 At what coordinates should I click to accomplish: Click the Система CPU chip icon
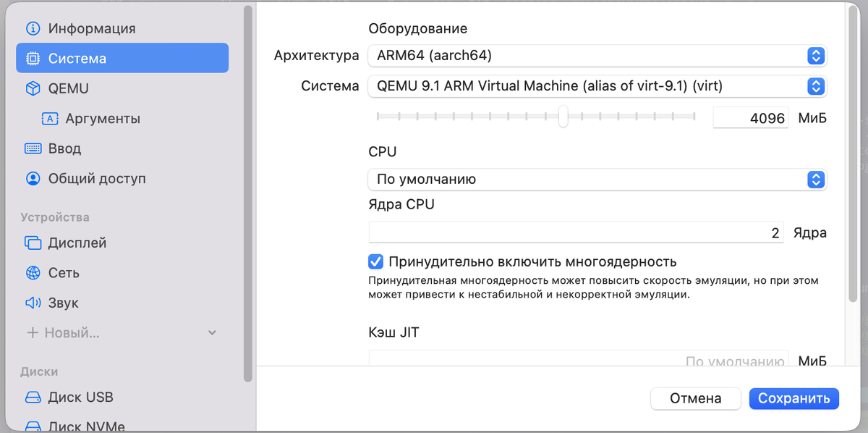(33, 59)
